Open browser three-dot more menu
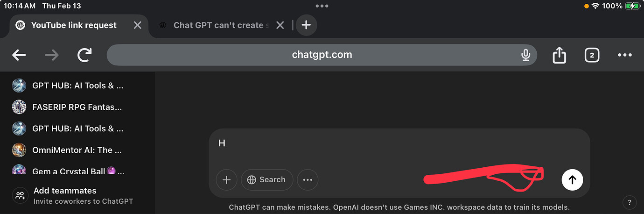Viewport: 644px width, 214px height. click(624, 55)
